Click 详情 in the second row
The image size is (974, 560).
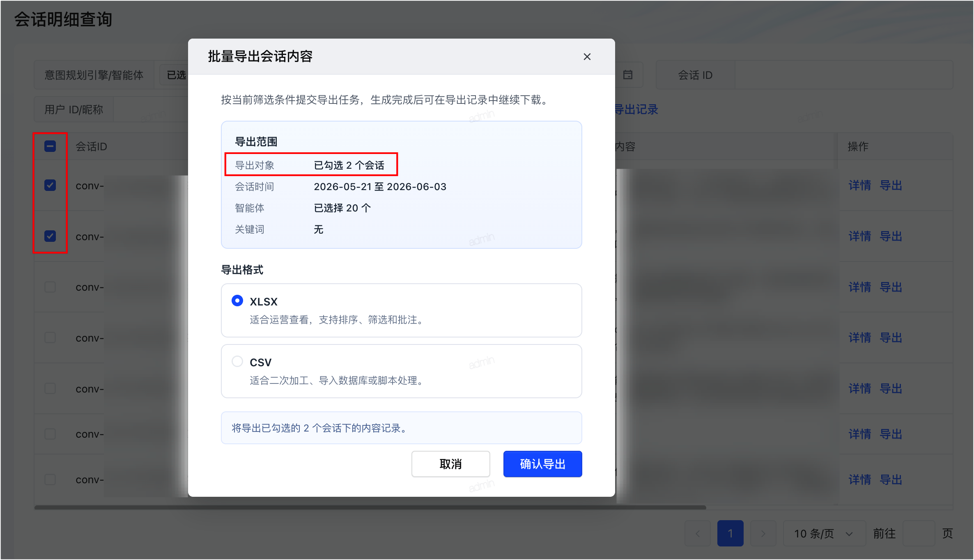coord(860,236)
